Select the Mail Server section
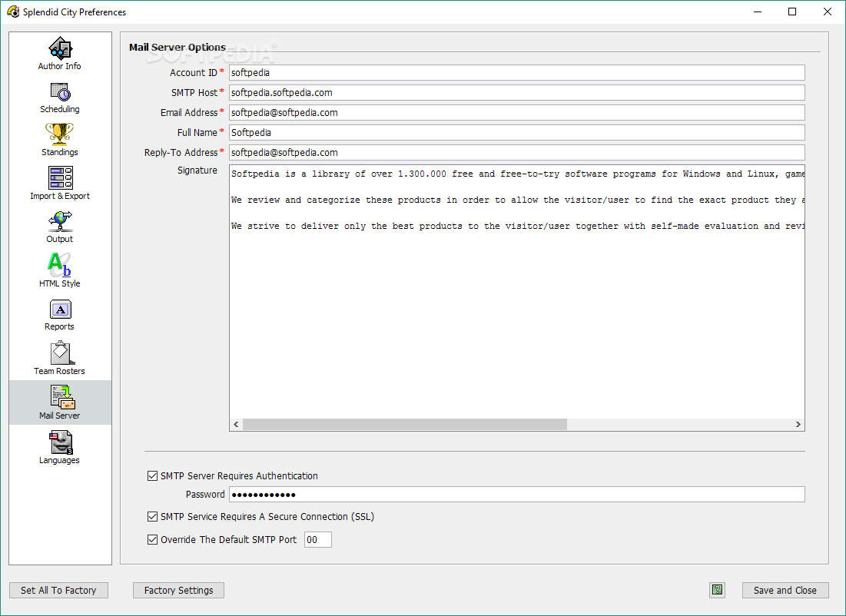Viewport: 846px width, 616px height. [60, 402]
